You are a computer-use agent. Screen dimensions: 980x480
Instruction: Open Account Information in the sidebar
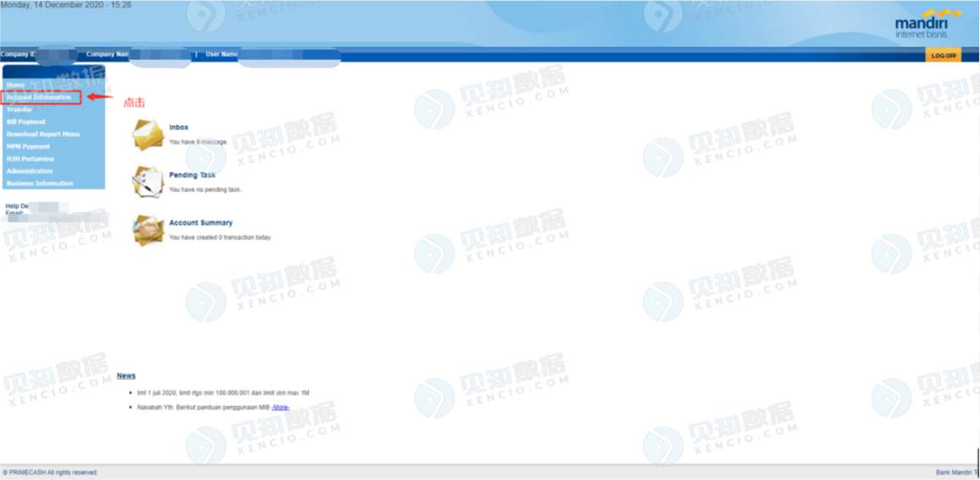[39, 97]
